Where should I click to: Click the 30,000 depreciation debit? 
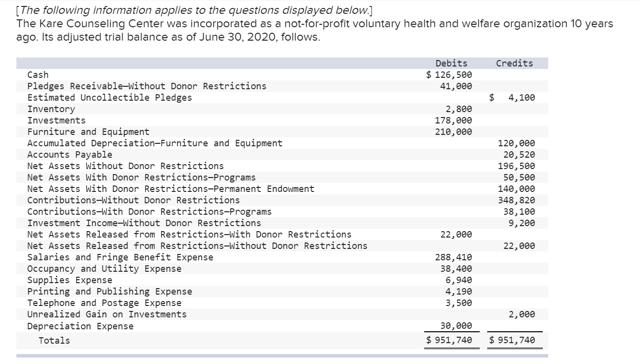click(x=456, y=326)
